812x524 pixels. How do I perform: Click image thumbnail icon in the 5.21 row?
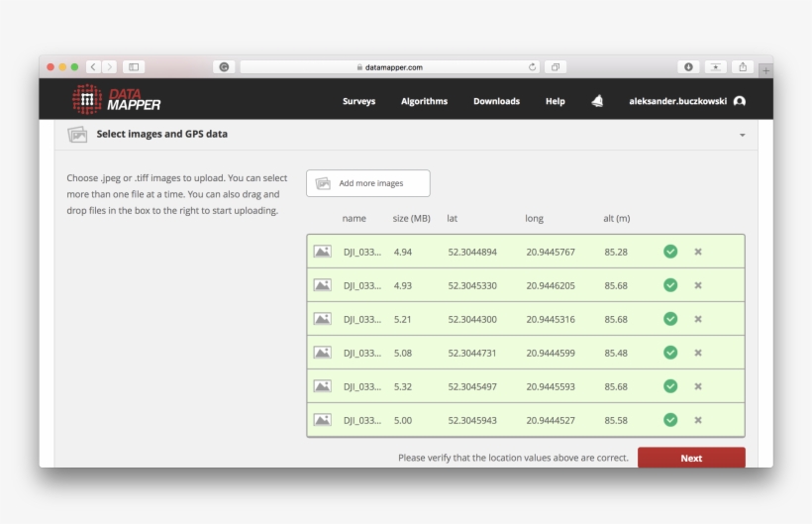point(322,319)
